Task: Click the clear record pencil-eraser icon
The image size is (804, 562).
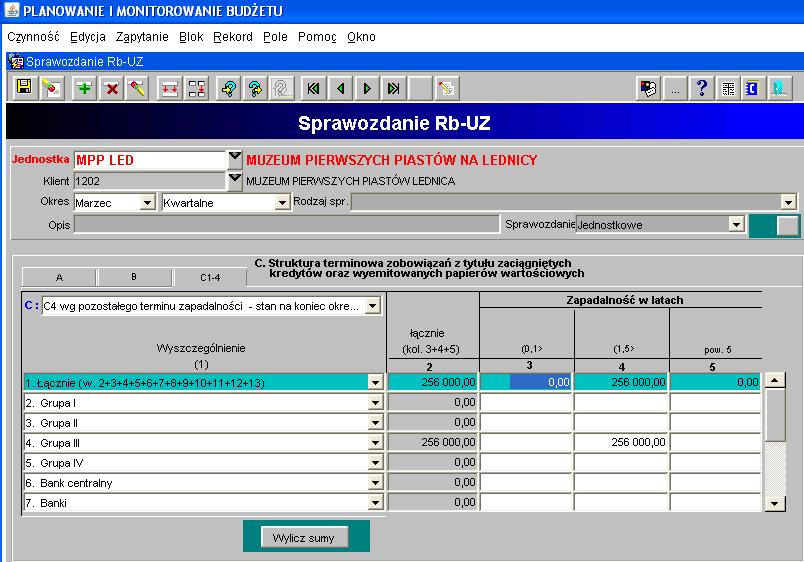Action: 137,88
